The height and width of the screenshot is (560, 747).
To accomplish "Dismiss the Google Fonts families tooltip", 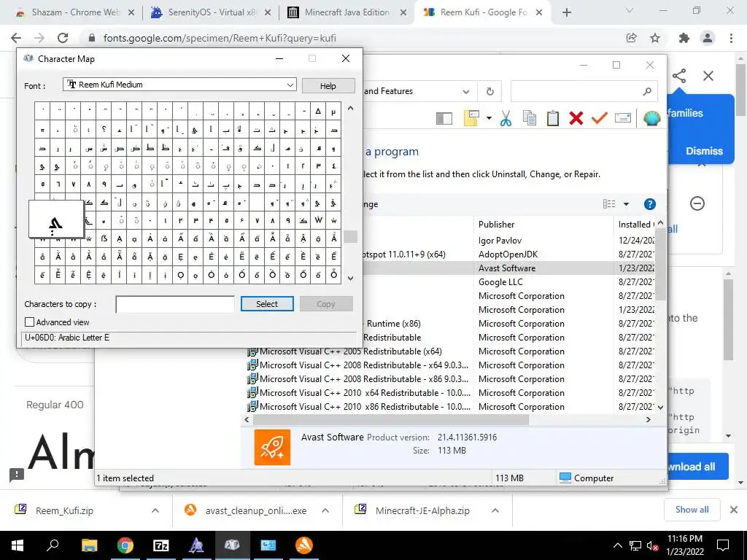I will click(704, 151).
